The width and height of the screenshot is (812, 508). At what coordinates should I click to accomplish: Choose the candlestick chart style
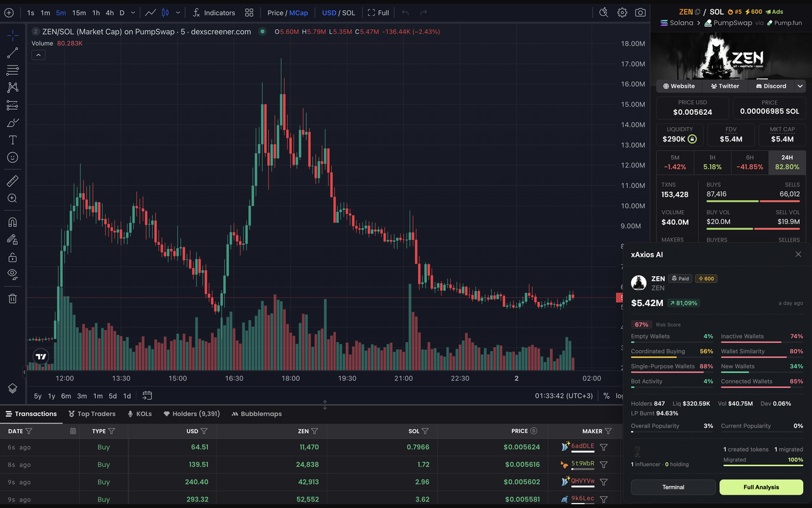click(x=165, y=13)
